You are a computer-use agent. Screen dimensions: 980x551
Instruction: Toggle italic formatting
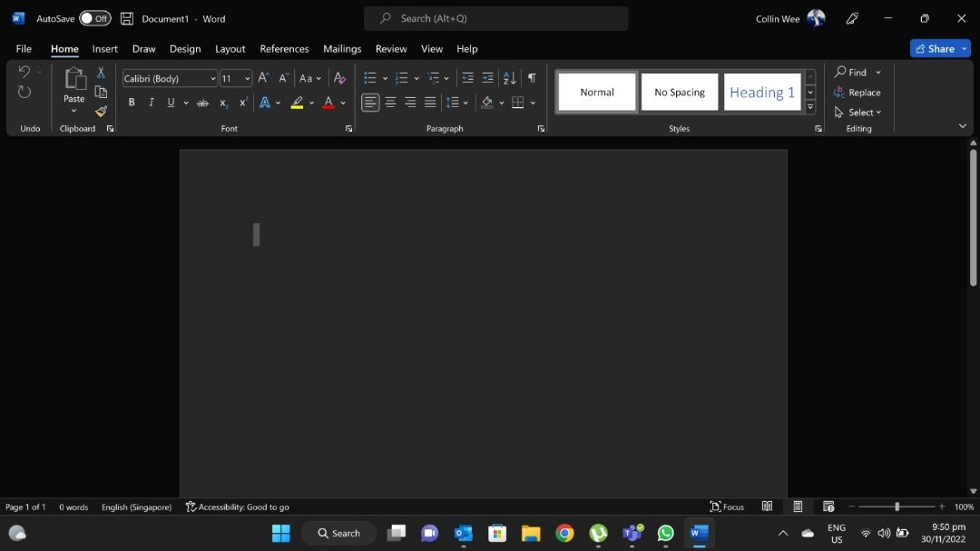pyautogui.click(x=152, y=103)
